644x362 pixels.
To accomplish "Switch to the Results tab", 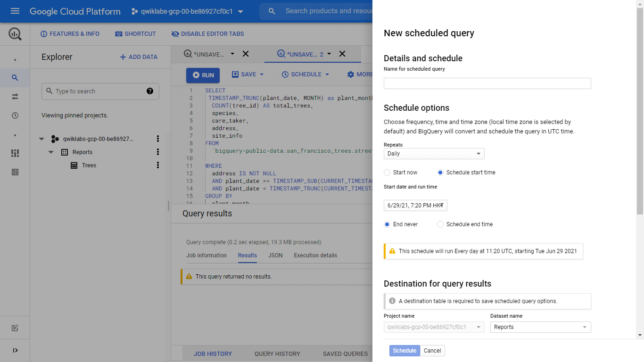I will tap(248, 255).
